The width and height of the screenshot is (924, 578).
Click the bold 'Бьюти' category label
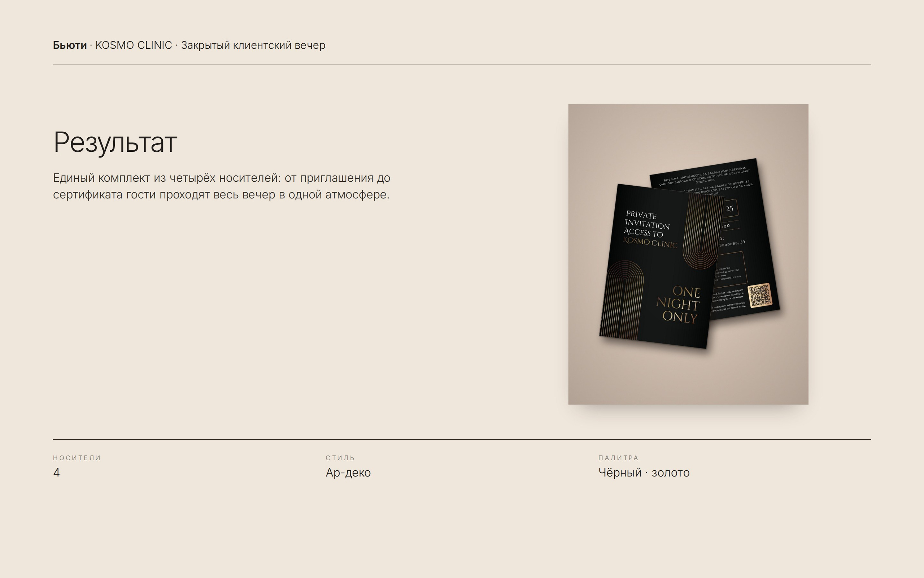[70, 45]
